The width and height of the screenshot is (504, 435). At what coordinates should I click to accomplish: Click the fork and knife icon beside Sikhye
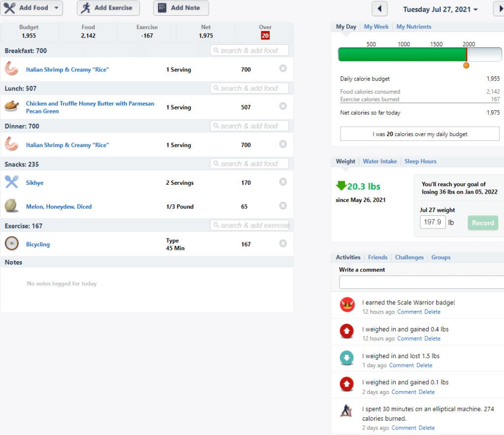click(12, 182)
